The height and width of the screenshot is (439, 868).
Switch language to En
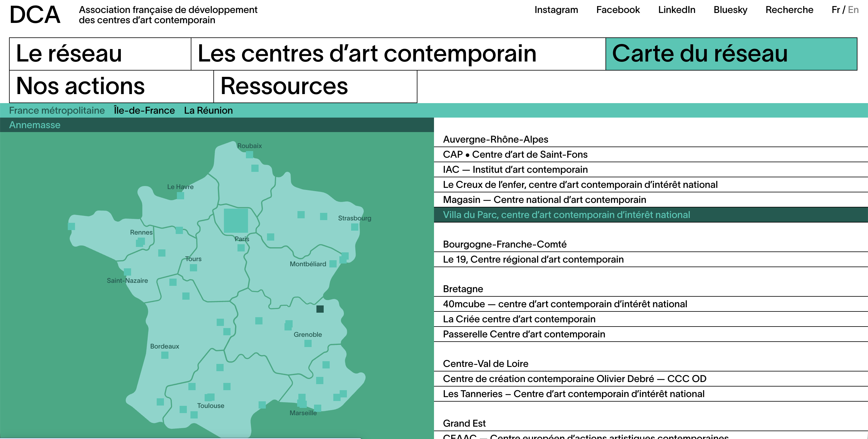pos(853,10)
